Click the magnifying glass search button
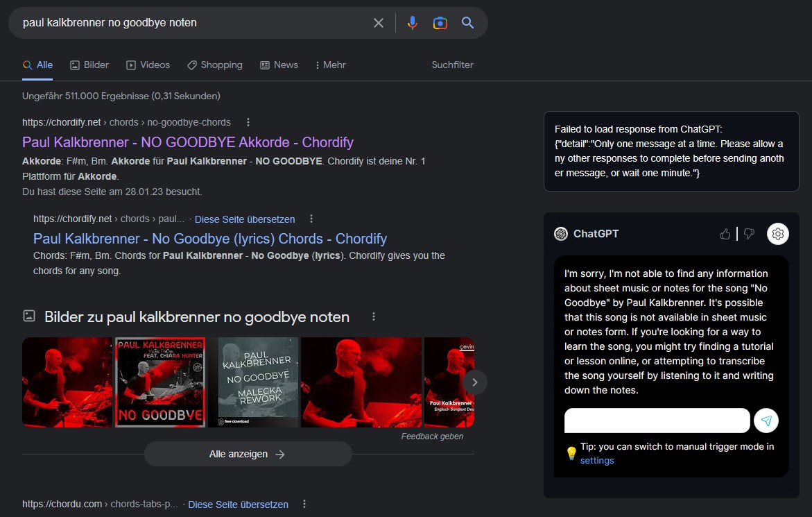This screenshot has width=812, height=517. coord(467,23)
